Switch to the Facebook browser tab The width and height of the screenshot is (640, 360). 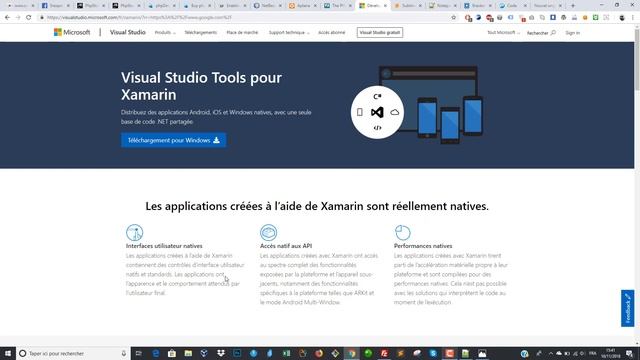point(55,6)
